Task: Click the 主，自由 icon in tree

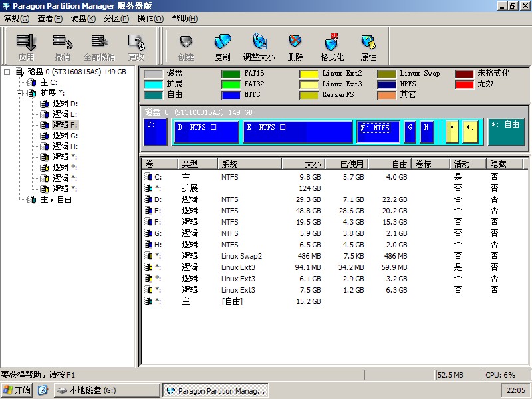Action: pos(32,199)
